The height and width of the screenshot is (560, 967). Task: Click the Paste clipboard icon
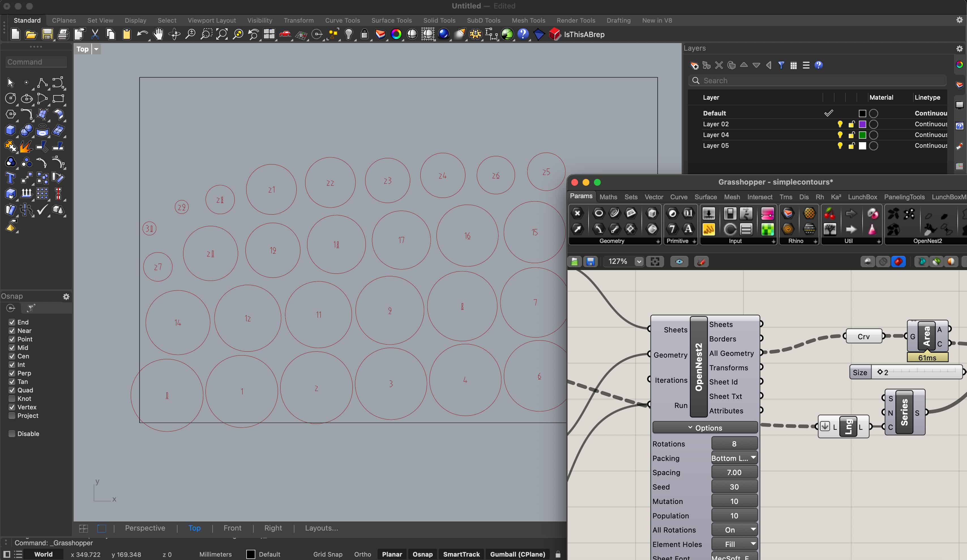pos(127,35)
